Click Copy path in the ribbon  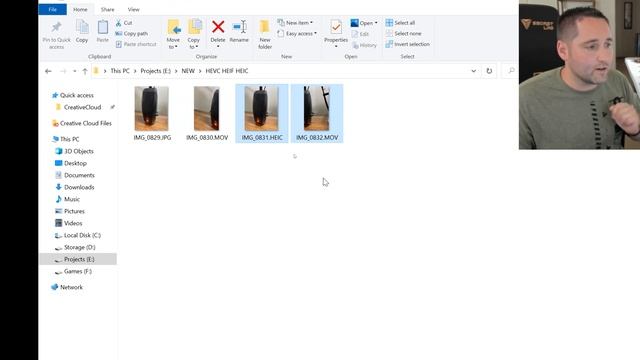131,33
